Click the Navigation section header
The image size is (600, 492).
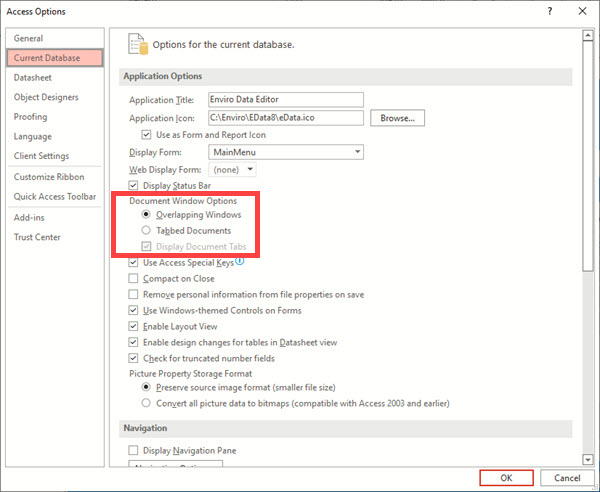click(x=346, y=428)
